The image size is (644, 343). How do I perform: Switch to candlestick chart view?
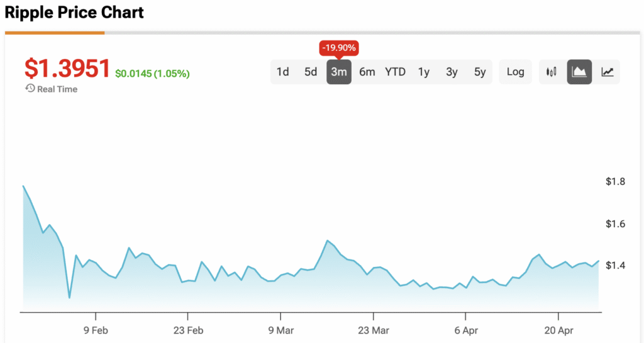pos(552,72)
